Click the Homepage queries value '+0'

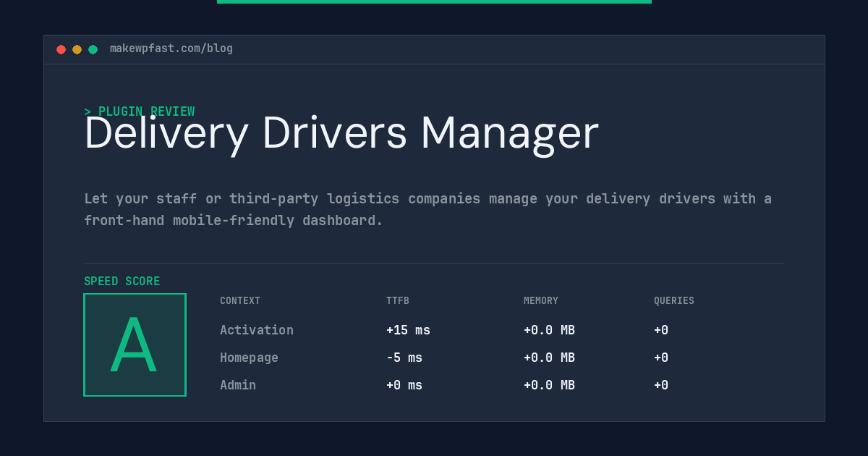(661, 358)
